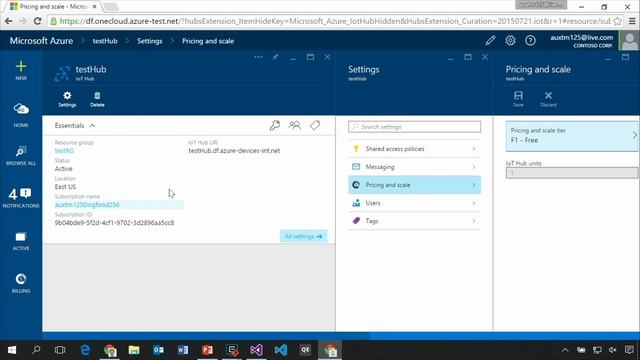
Task: Open Word from the taskbar
Action: tap(183, 350)
